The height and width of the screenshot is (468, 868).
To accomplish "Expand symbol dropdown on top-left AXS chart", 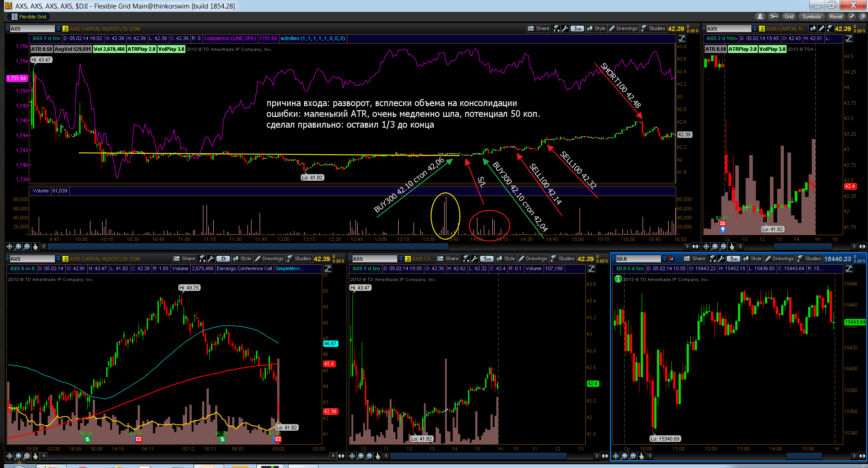I will (58, 28).
